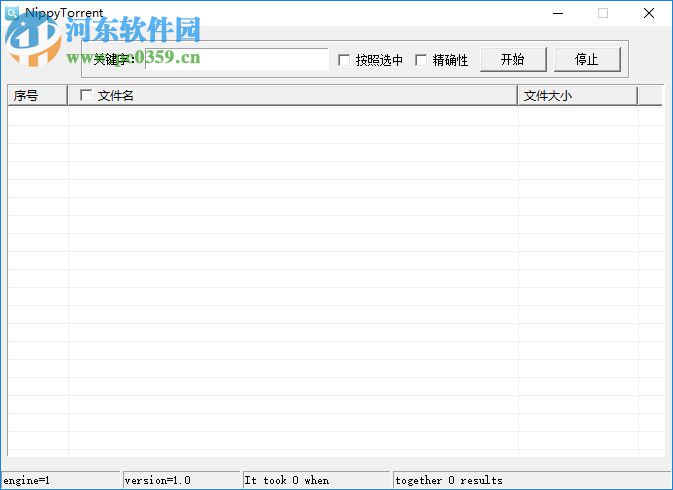673x490 pixels.
Task: Minimize the NippyTorrent window
Action: (x=558, y=13)
